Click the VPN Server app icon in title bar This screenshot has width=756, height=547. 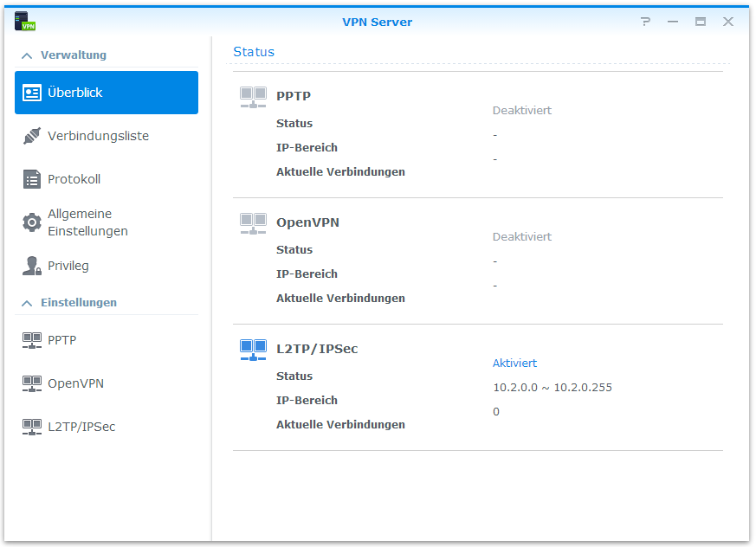coord(24,22)
